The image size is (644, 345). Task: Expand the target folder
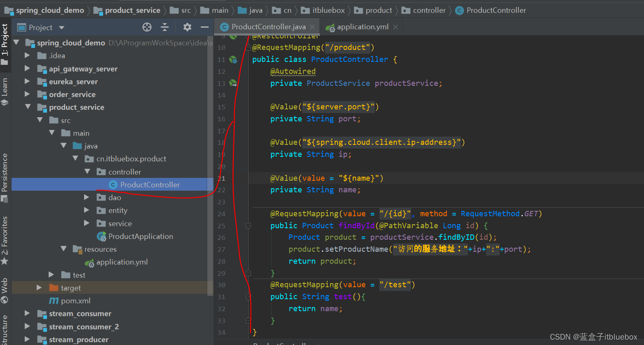pos(39,288)
